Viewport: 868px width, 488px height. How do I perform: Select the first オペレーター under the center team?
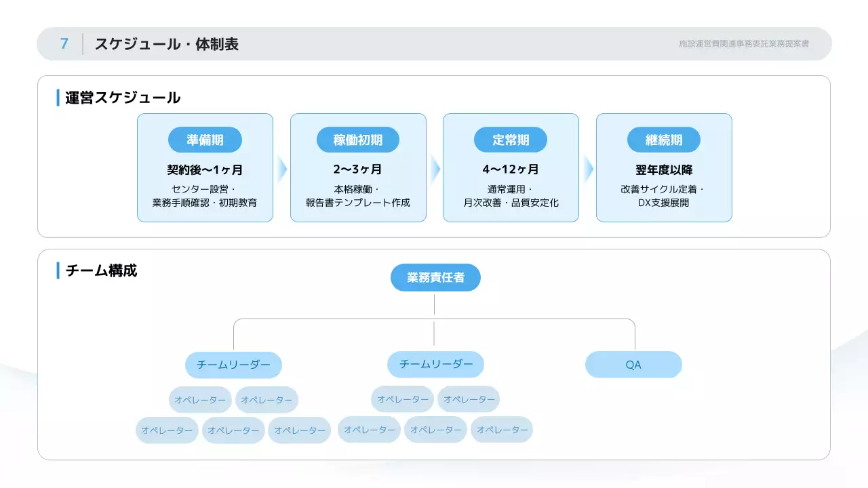[x=401, y=399]
